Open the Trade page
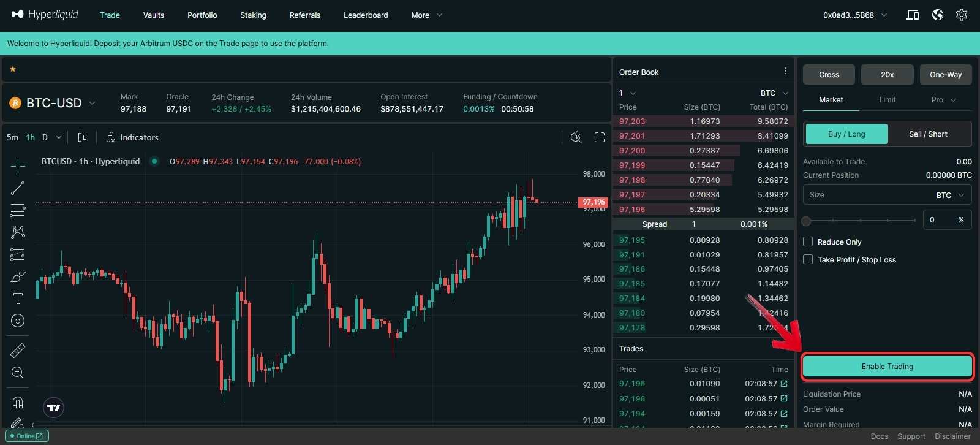The width and height of the screenshot is (980, 445). 110,15
